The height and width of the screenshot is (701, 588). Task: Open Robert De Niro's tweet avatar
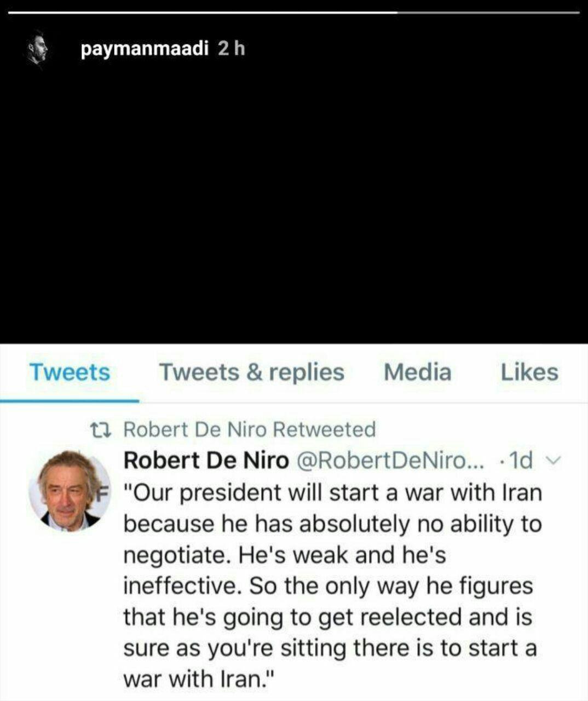pyautogui.click(x=69, y=491)
